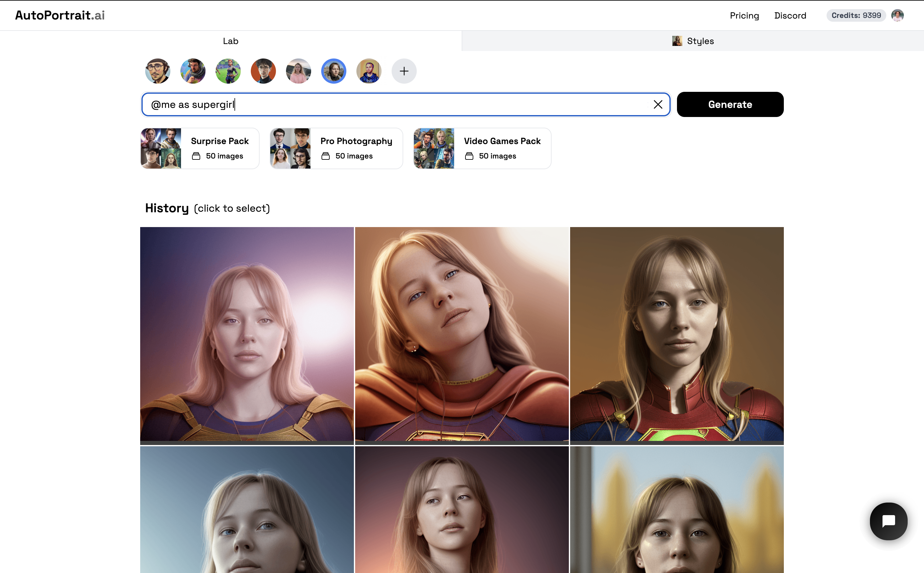The image size is (924, 573).
Task: Click the plus icon to add a model
Action: [x=404, y=71]
